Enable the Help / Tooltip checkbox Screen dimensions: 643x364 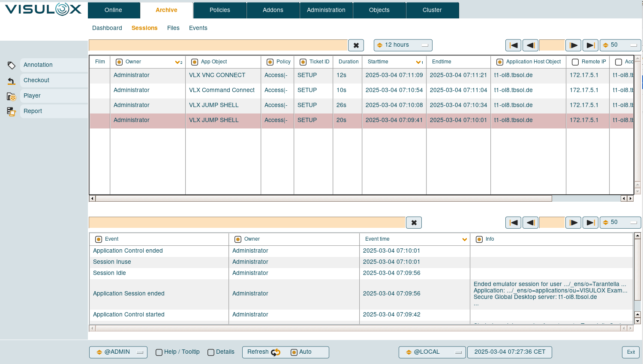coord(159,352)
